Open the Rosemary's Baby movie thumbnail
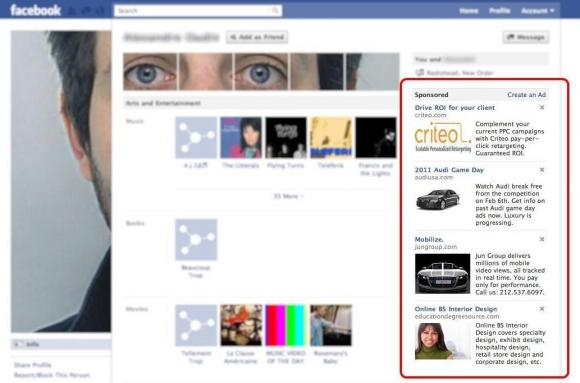 (331, 325)
